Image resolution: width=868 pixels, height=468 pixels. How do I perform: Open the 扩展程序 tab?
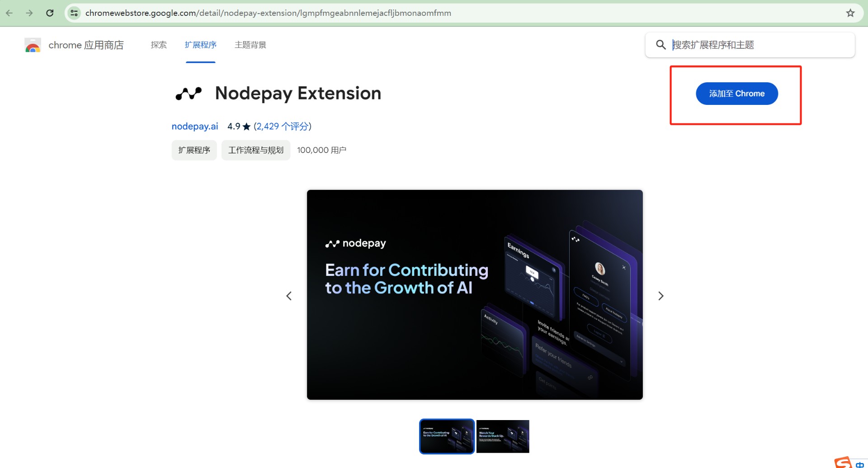tap(200, 45)
